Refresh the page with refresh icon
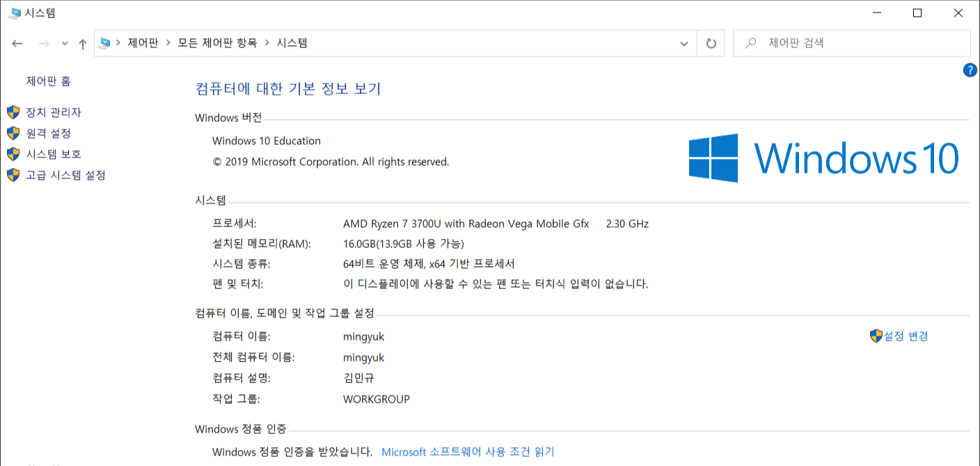The image size is (980, 466). 711,43
